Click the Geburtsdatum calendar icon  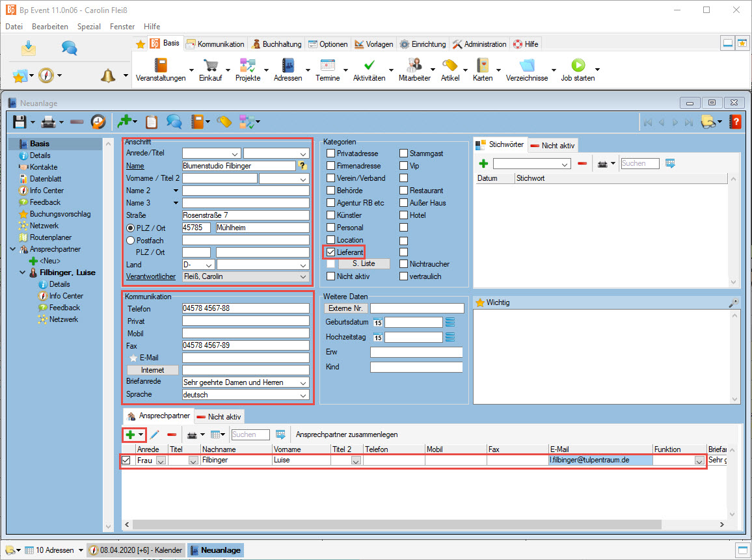(378, 322)
